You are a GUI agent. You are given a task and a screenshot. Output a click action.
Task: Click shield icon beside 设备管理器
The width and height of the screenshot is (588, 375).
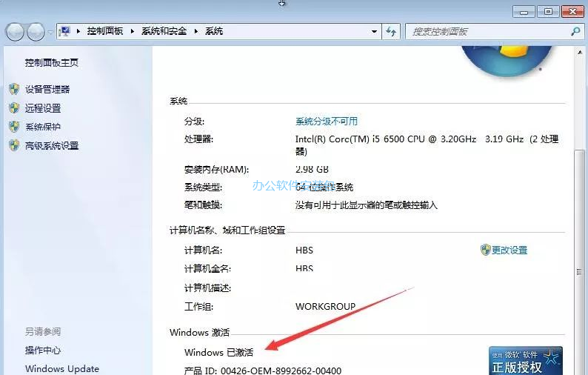(14, 90)
